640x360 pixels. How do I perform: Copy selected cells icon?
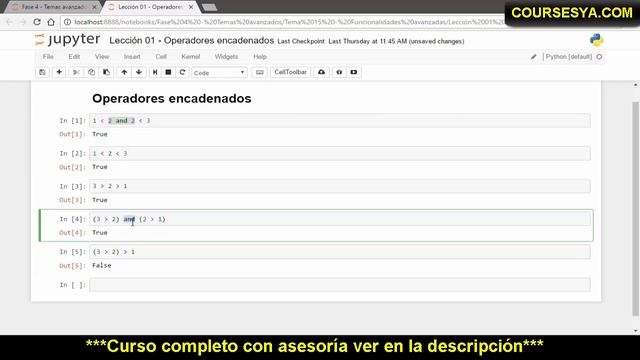91,72
